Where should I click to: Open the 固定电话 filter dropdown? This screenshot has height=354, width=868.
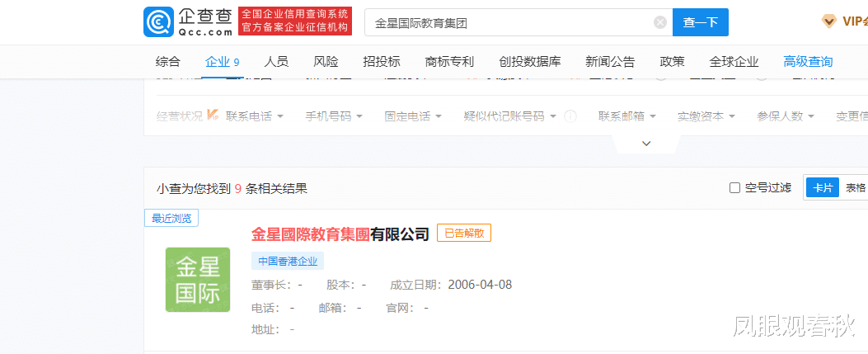click(413, 116)
